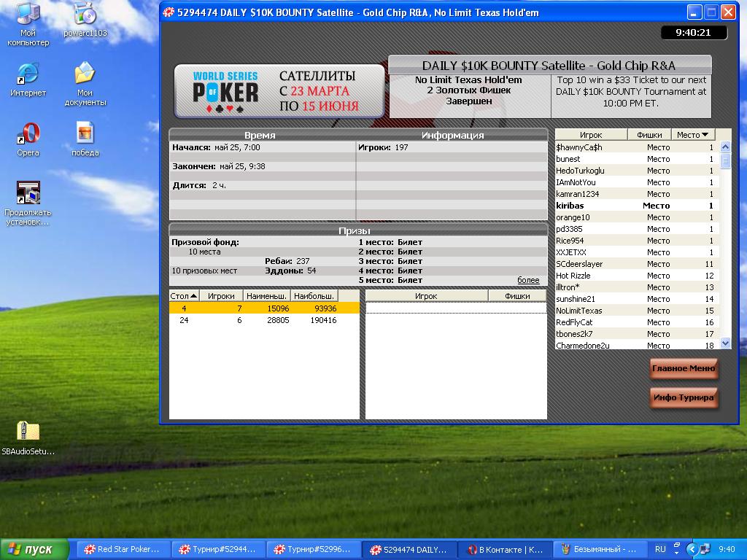Screen dimensions: 747x560
Task: Select the Мои документы folder icon
Action: (x=85, y=84)
